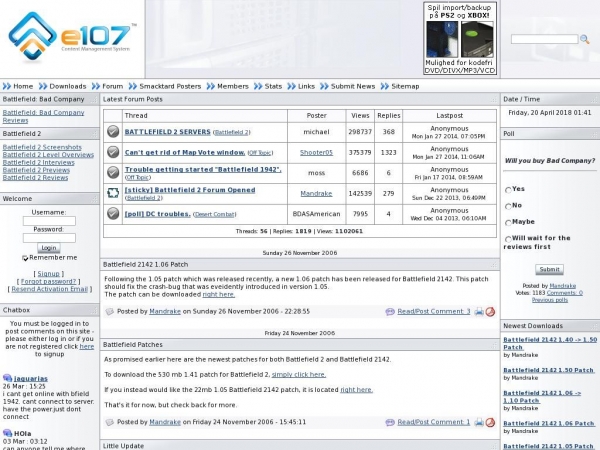600x450 pixels.
Task: Open the Home menu item
Action: [23, 86]
